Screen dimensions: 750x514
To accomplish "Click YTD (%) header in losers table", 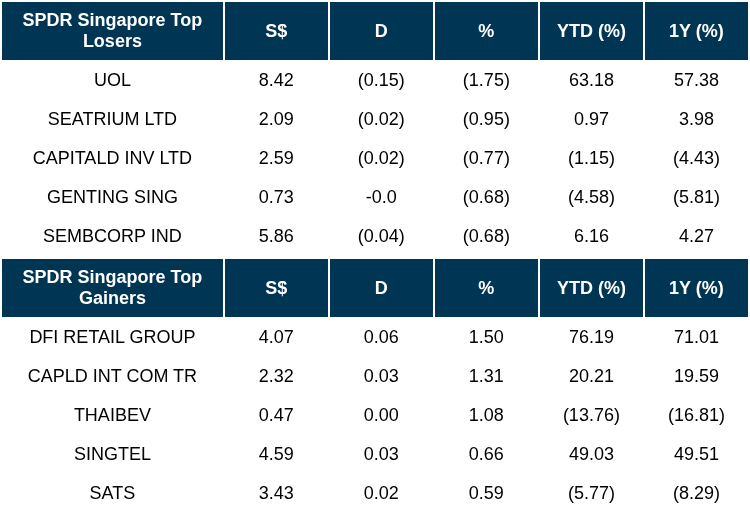I will [591, 31].
